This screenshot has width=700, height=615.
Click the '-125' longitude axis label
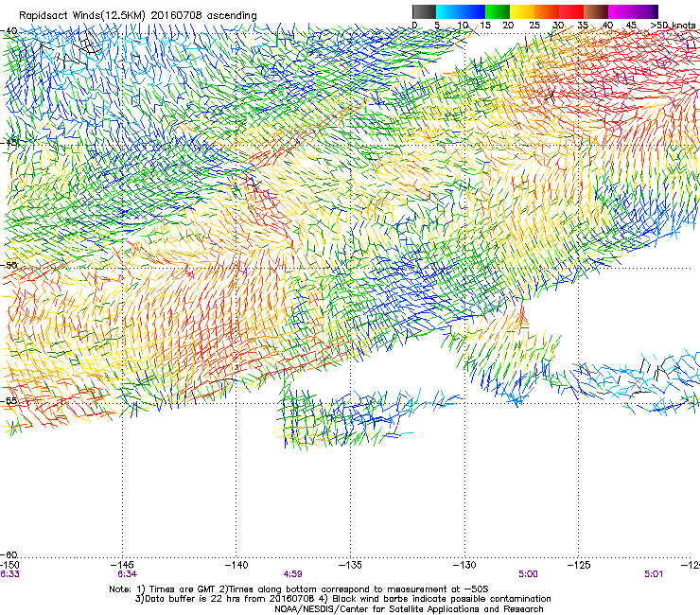(579, 565)
